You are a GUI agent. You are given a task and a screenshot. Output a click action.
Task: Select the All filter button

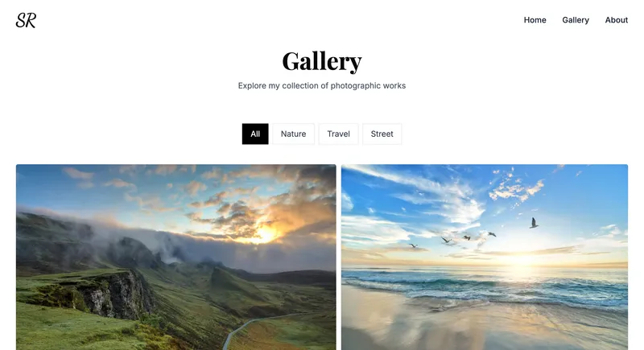click(255, 134)
